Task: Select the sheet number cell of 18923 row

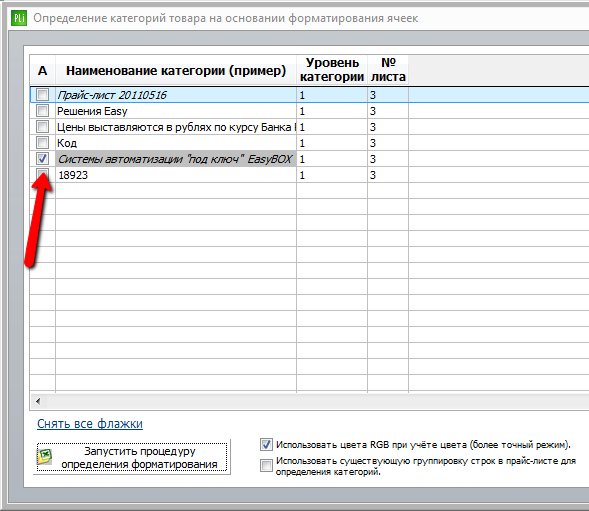Action: (x=388, y=175)
